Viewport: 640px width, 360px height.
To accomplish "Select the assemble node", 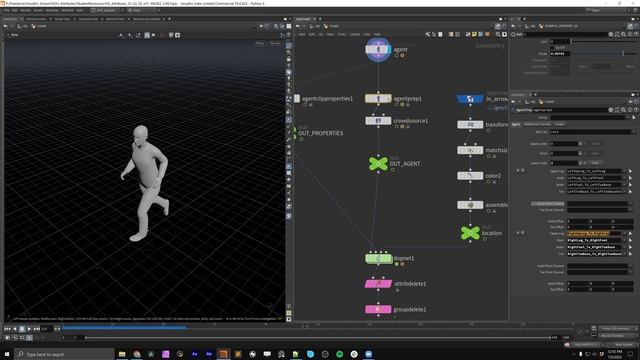I will click(x=470, y=205).
